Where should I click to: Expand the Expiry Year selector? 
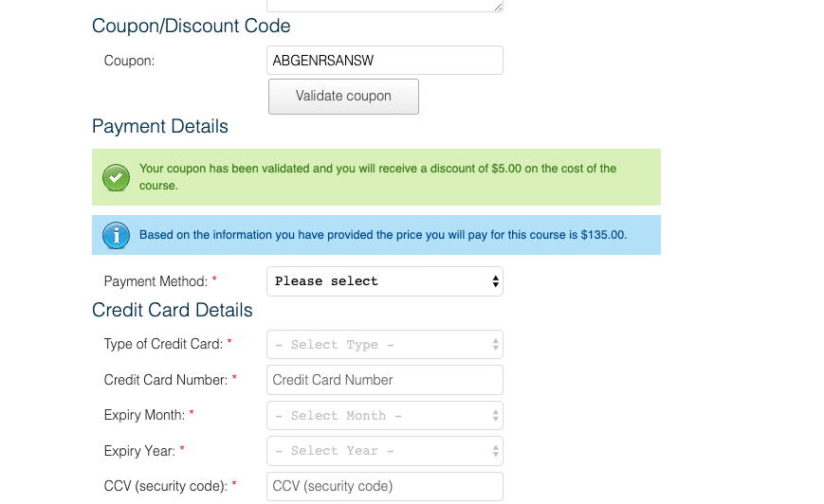click(x=385, y=451)
